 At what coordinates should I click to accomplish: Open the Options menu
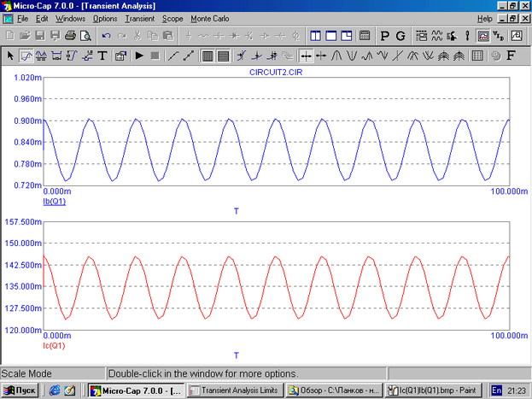point(105,18)
